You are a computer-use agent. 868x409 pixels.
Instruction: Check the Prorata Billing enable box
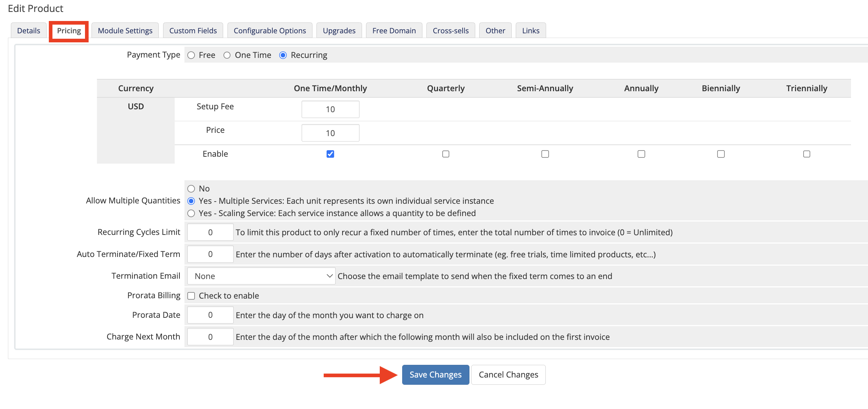[x=191, y=296]
